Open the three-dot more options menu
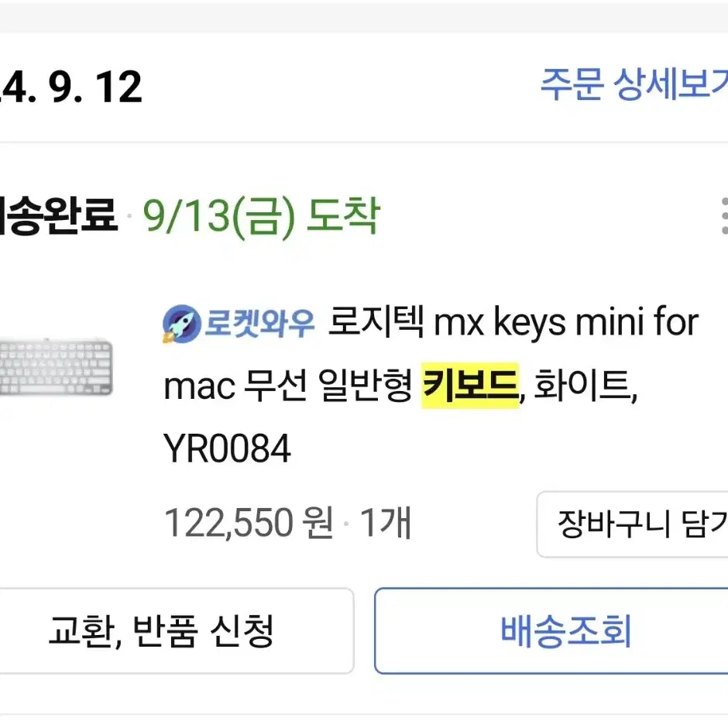The height and width of the screenshot is (728, 728). click(724, 215)
